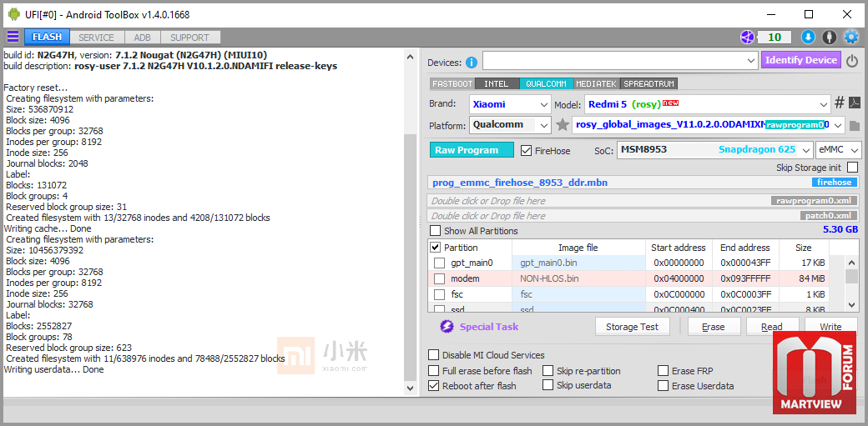
Task: Toggle Reboot after flash checkbox
Action: [x=435, y=386]
